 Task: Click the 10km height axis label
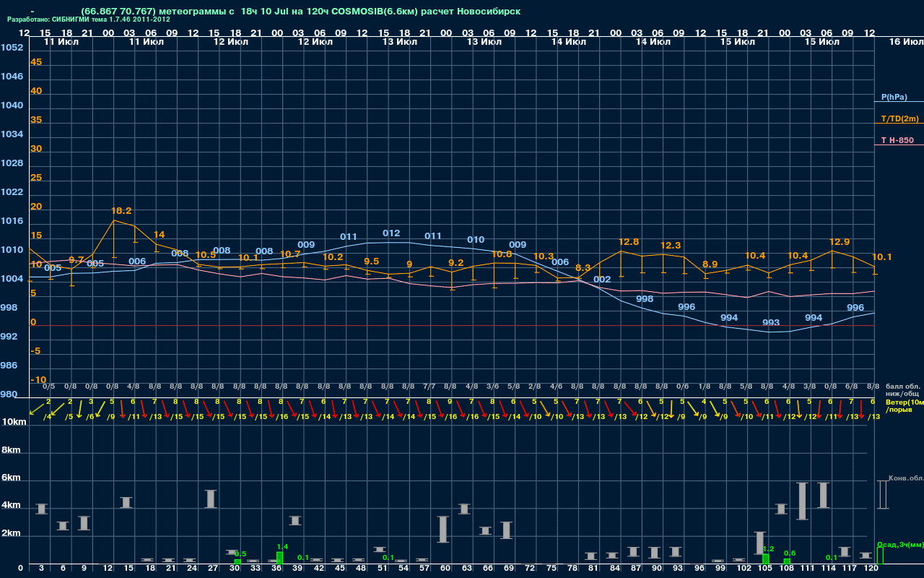pos(14,422)
